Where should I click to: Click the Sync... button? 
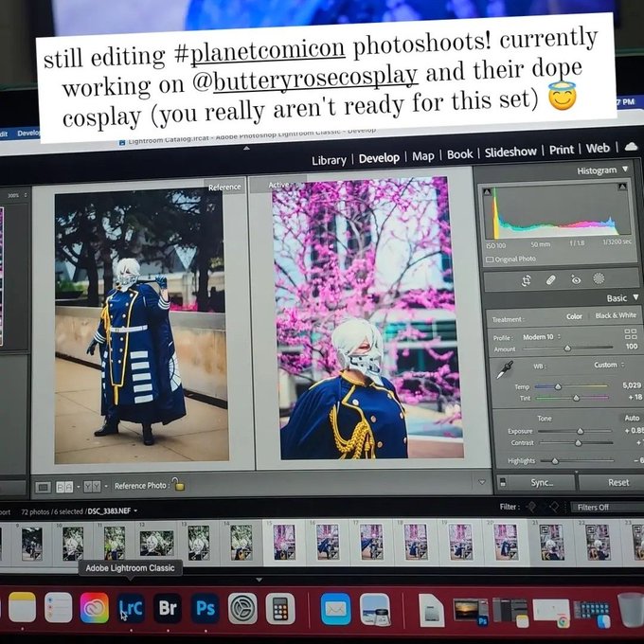click(x=542, y=483)
